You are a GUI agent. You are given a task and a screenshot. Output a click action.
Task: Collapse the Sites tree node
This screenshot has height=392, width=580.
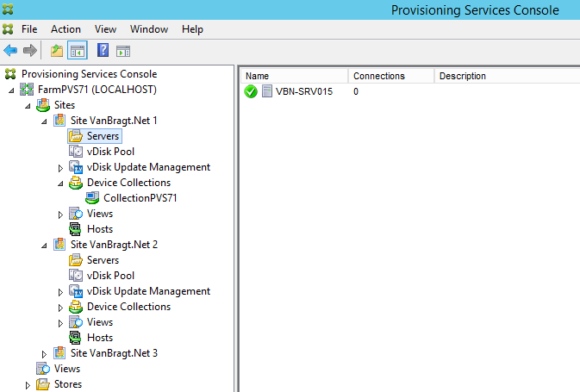[28, 106]
